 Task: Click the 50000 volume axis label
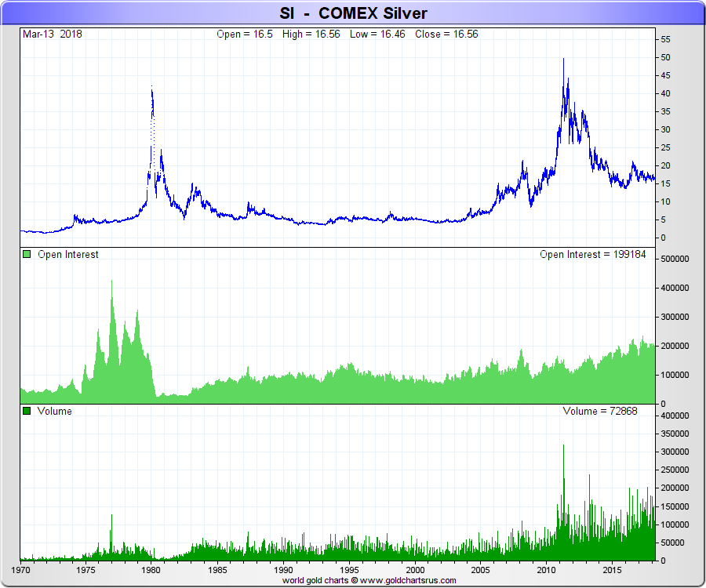(x=672, y=543)
